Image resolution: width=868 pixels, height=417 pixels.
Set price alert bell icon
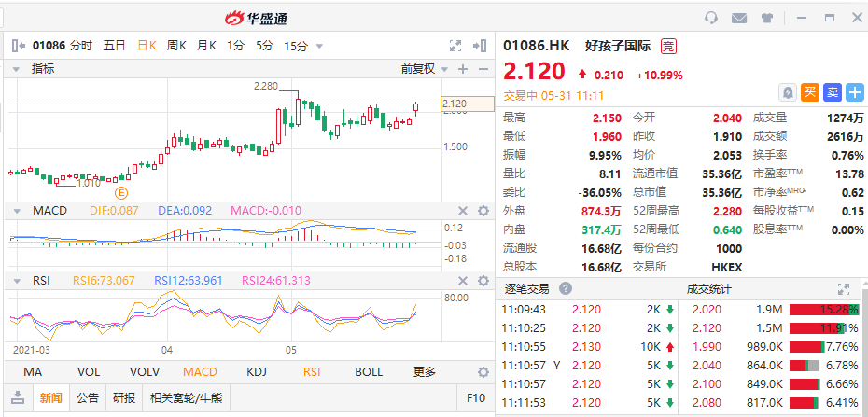tap(787, 92)
